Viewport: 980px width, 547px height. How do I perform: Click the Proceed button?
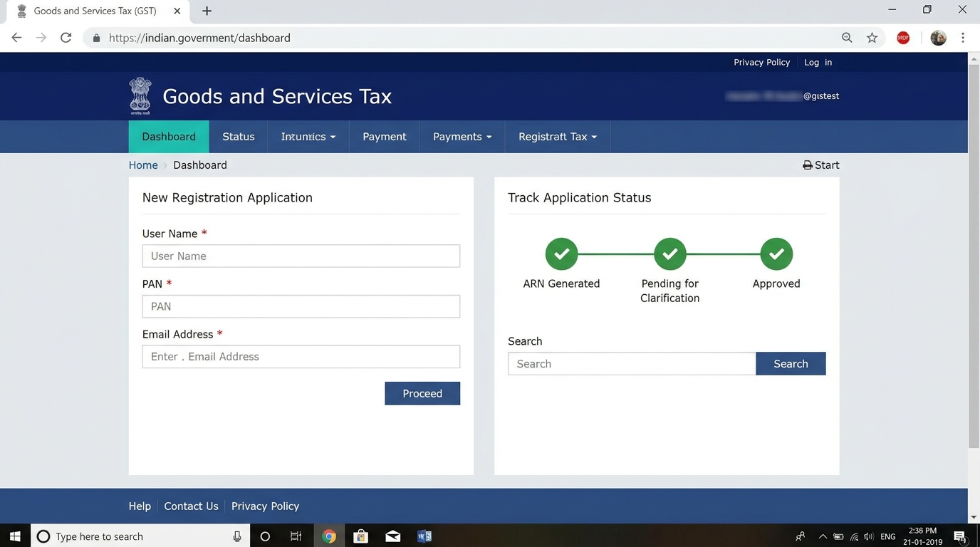(422, 393)
